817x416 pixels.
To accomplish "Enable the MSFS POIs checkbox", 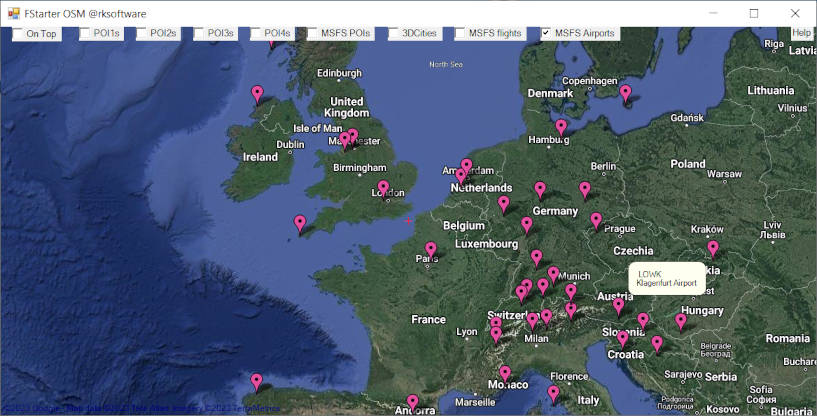I will [313, 34].
